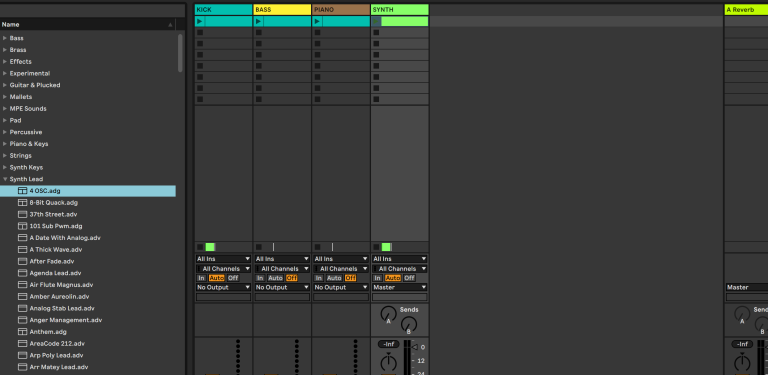
Task: Click the Analog Stab Lead.adv icon
Action: point(22,308)
